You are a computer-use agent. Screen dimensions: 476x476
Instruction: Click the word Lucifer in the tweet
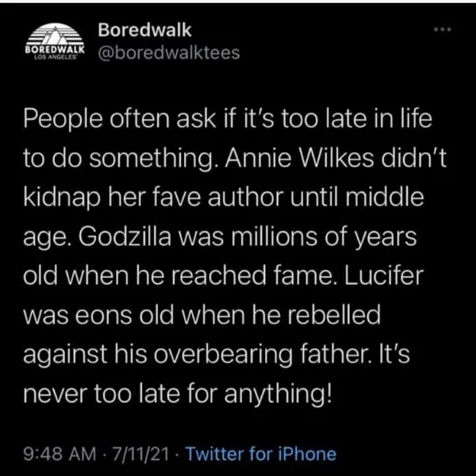[x=413, y=279]
